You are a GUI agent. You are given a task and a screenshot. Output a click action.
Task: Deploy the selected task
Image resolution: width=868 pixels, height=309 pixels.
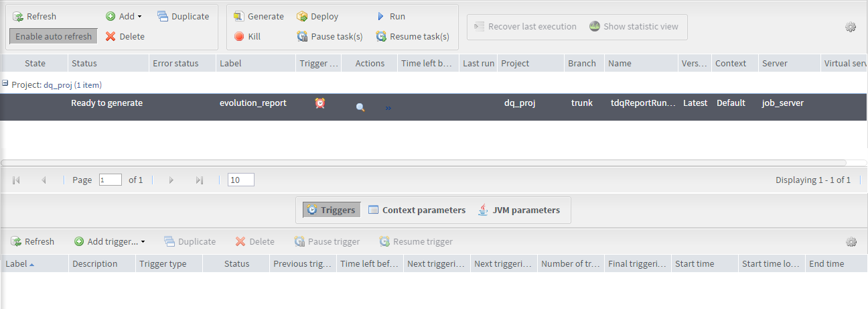(317, 16)
